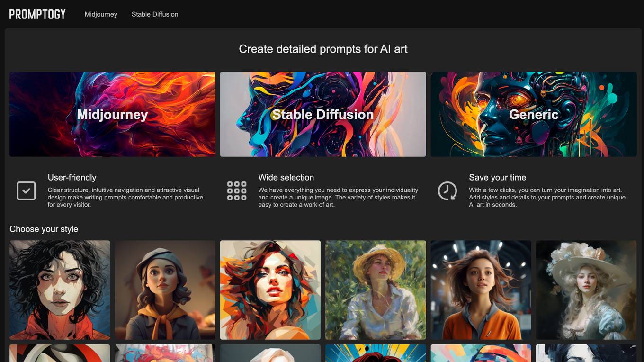Choose the comic-style black curly hair portrait
This screenshot has height=362, width=644.
click(x=60, y=290)
